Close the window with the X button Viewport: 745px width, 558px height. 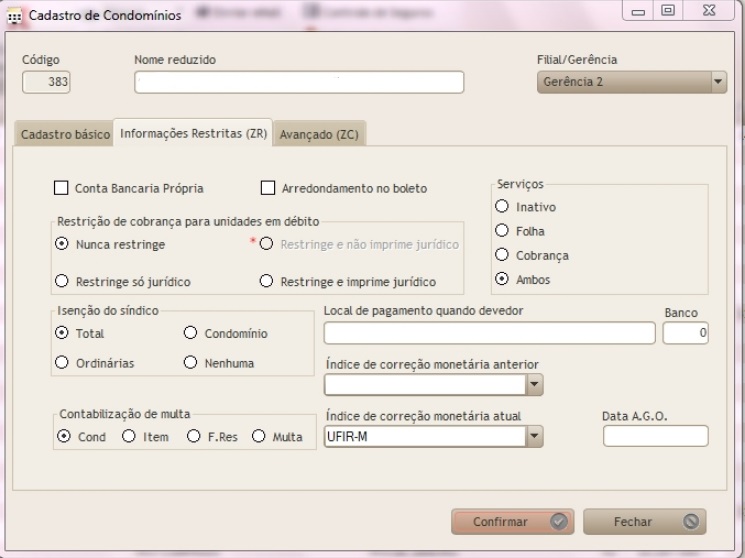coord(709,10)
